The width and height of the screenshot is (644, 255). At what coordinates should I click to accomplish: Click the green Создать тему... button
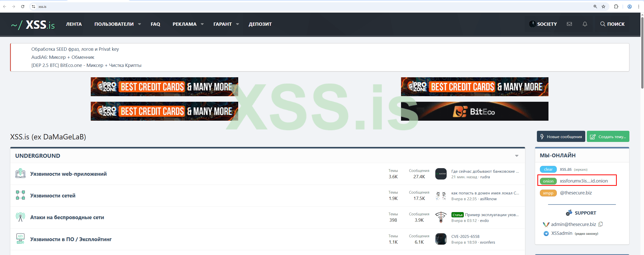(x=608, y=137)
